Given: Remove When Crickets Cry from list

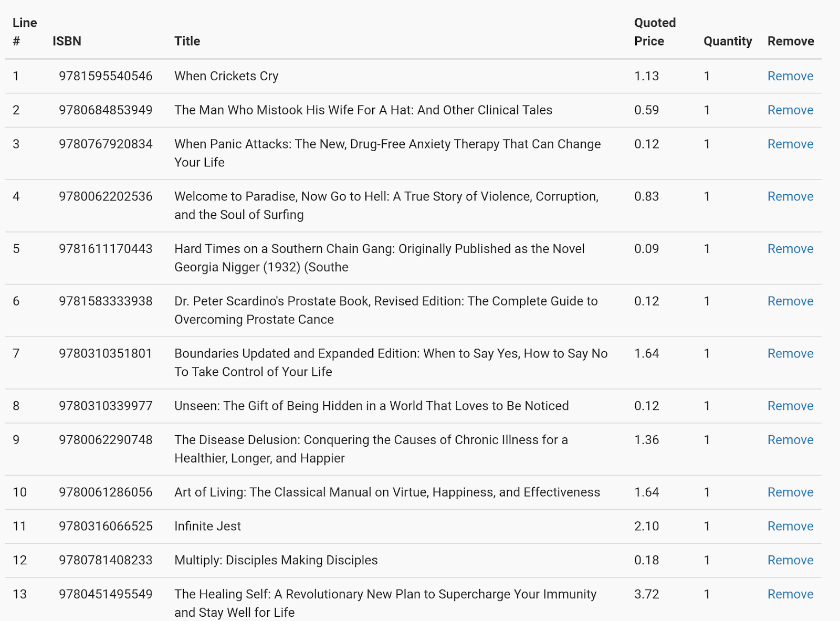Looking at the screenshot, I should (x=790, y=76).
